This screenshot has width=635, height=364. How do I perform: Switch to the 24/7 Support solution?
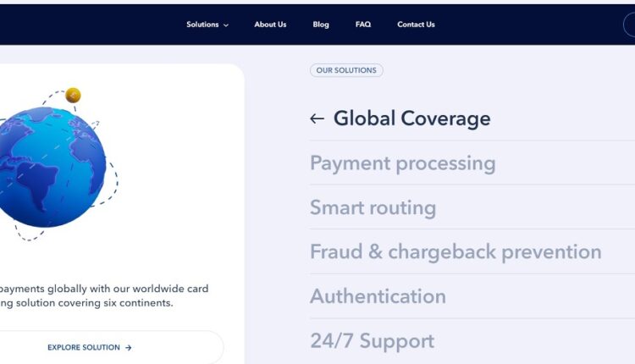click(x=372, y=341)
